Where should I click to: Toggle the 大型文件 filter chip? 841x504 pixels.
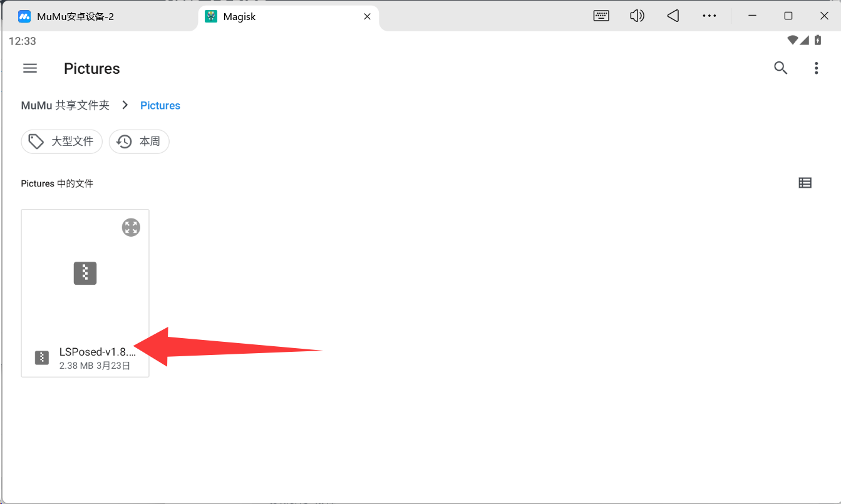[x=61, y=141]
